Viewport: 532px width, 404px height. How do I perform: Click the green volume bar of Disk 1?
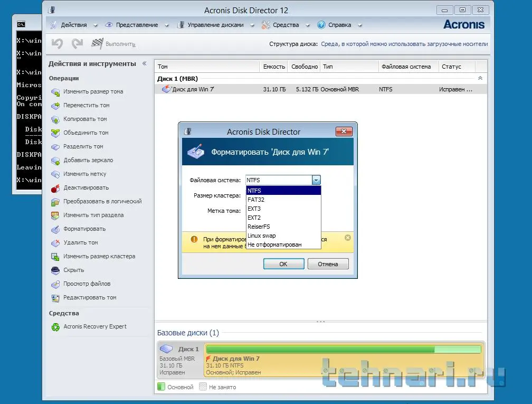343,349
